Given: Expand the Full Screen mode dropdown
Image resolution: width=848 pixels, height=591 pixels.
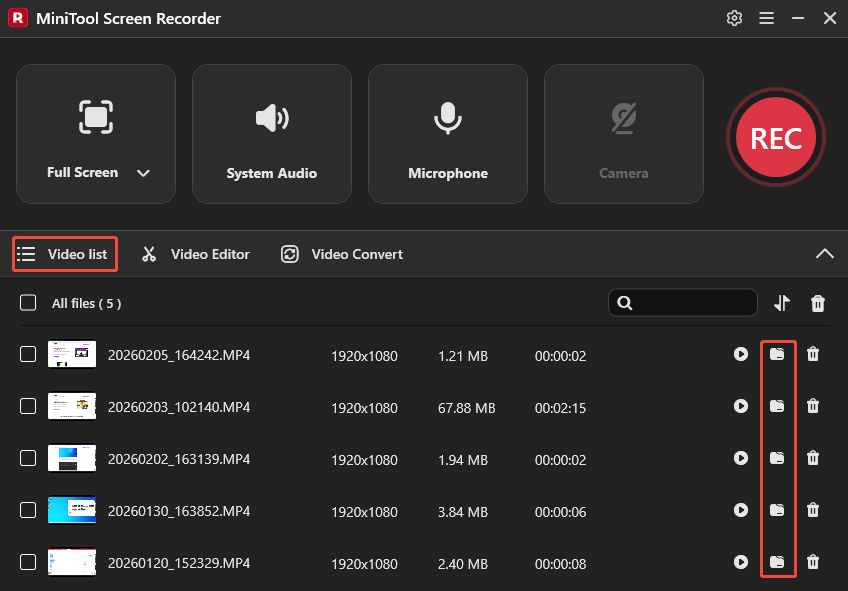Looking at the screenshot, I should point(142,172).
